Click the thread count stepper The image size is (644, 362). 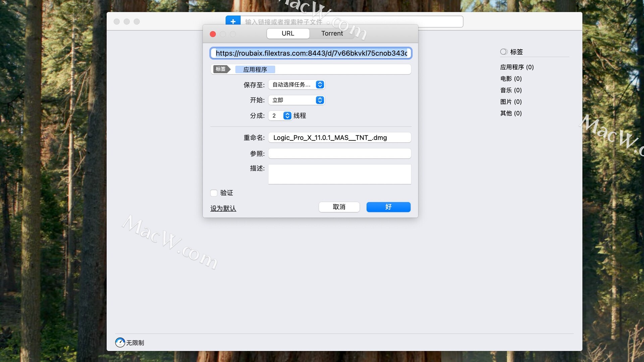coord(287,116)
